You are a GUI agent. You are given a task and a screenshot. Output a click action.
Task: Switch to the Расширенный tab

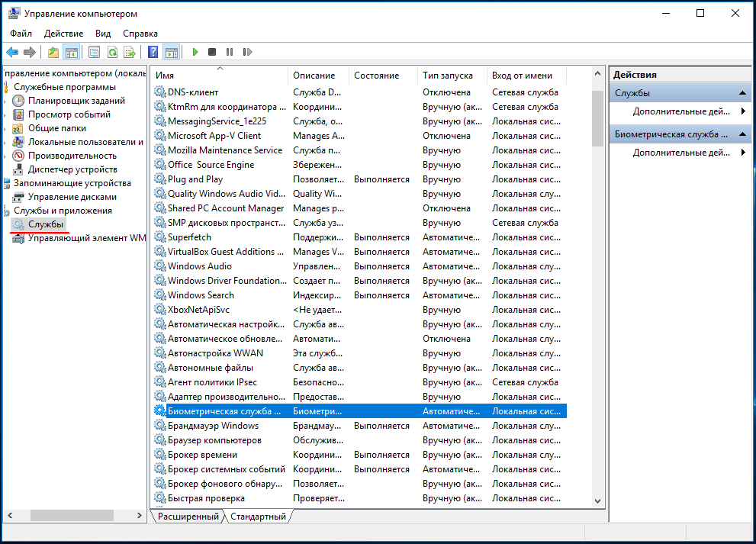[x=188, y=517]
